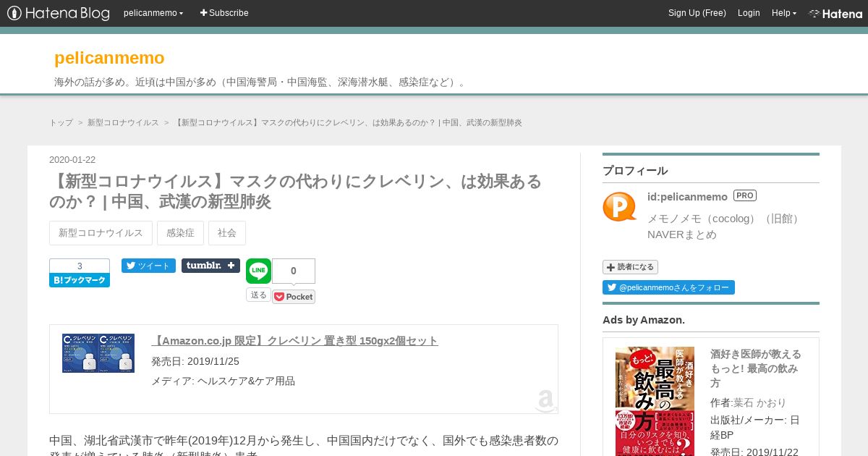This screenshot has width=868, height=456.
Task: Click the 読者になる button
Action: tap(630, 267)
